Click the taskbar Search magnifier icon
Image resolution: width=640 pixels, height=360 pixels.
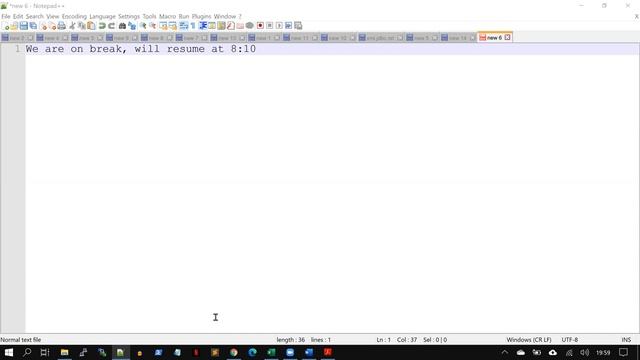coord(27,352)
